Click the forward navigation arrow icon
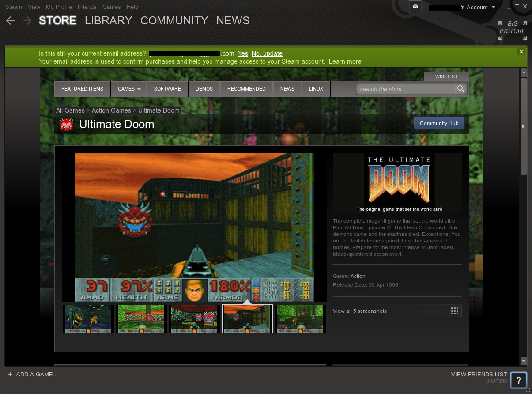The image size is (532, 394). 26,20
